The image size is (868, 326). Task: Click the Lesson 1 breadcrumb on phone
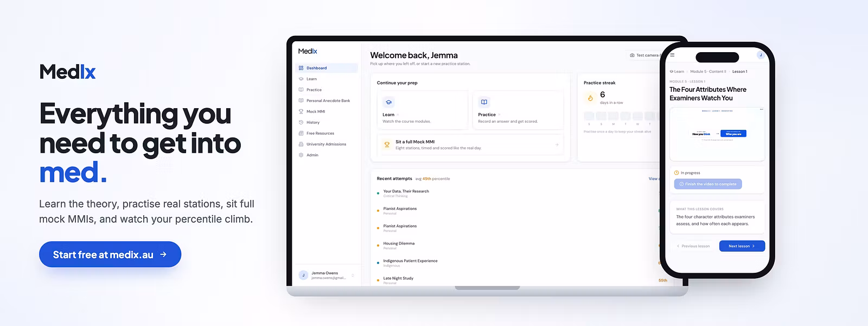(739, 72)
